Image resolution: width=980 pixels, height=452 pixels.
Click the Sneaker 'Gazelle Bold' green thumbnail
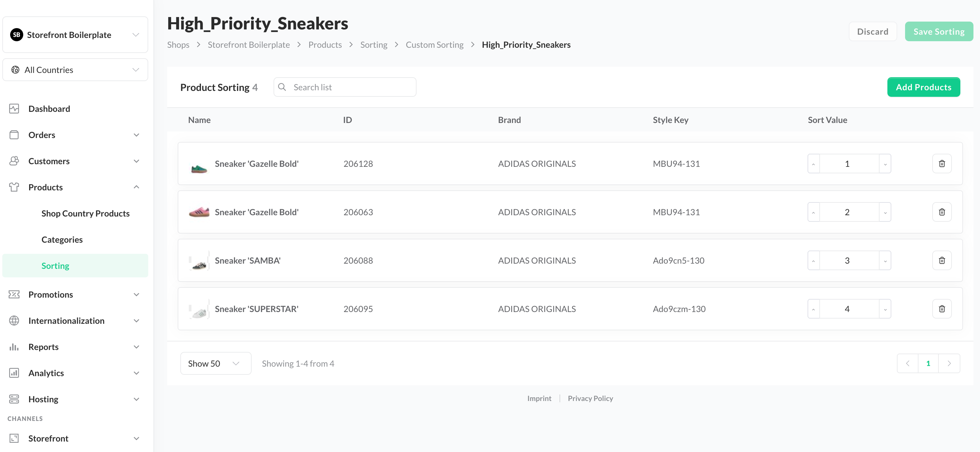coord(199,167)
